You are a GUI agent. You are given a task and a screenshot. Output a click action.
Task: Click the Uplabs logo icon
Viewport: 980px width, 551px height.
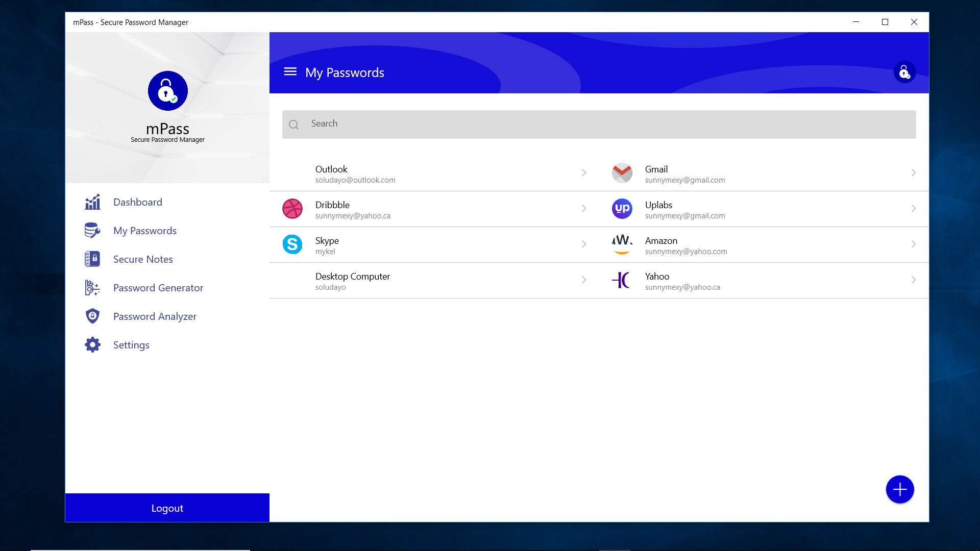(x=622, y=209)
